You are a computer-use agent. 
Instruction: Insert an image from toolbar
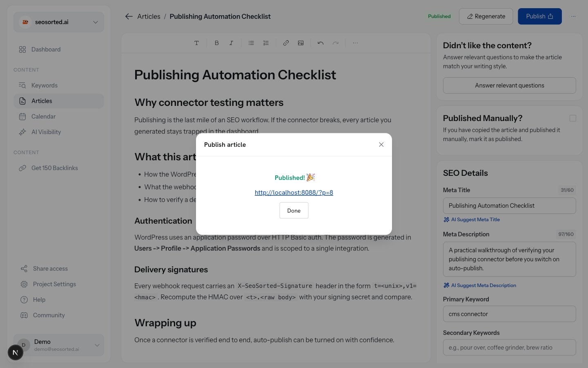click(x=301, y=43)
